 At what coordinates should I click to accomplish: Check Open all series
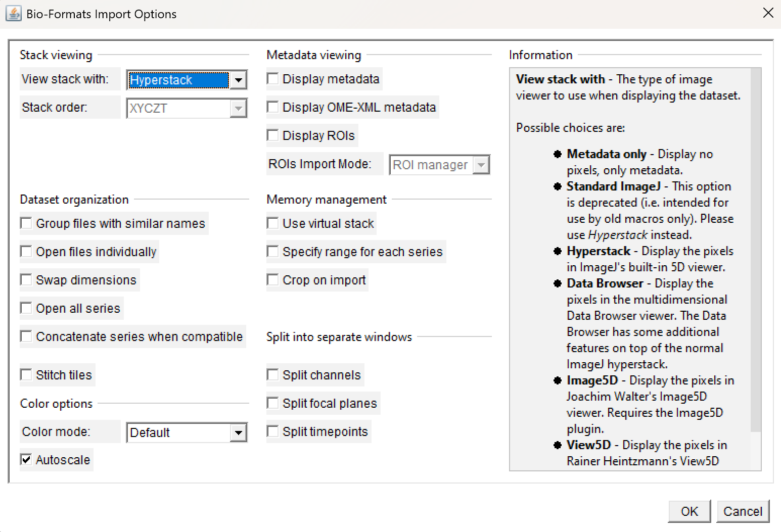pyautogui.click(x=26, y=308)
